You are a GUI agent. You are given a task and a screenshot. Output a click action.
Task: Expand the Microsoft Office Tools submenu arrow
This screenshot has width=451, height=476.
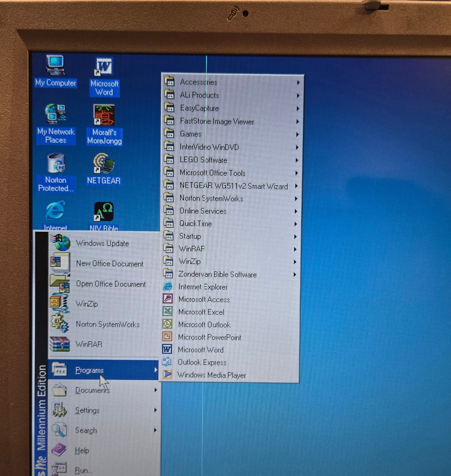[x=297, y=173]
